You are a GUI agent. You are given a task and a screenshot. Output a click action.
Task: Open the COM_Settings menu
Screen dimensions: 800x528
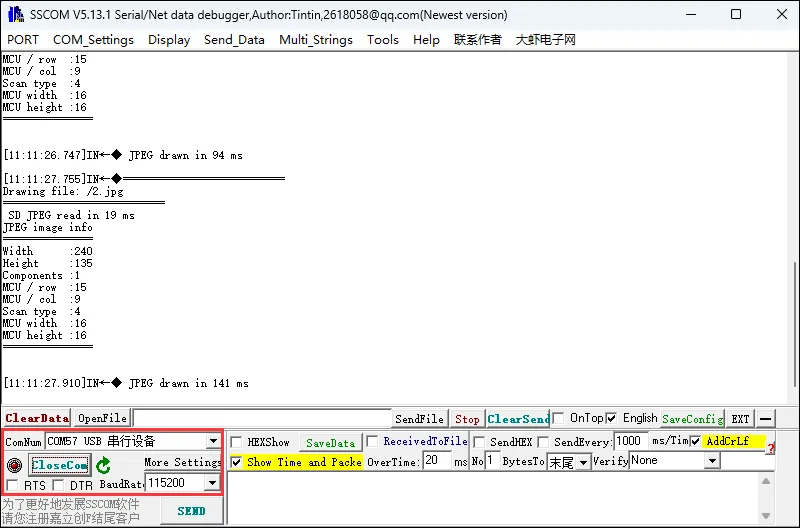pos(93,40)
